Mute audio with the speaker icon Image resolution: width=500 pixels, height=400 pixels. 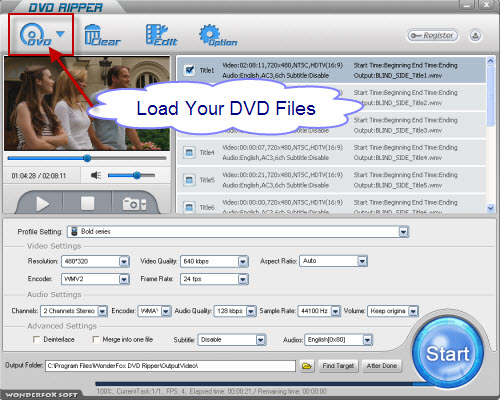coord(96,175)
